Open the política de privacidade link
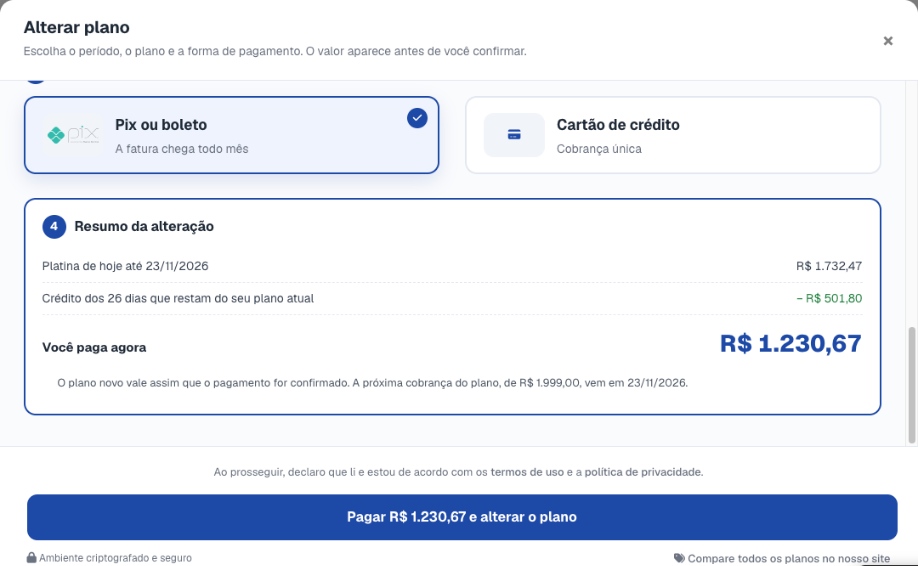Viewport: 918px width, 566px height. (643, 472)
